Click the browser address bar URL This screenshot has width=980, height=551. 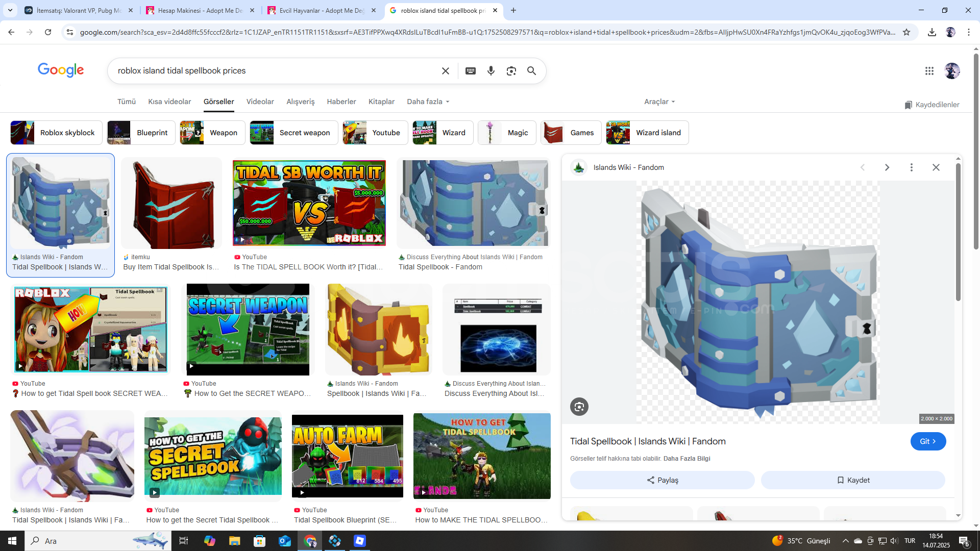[x=487, y=32]
